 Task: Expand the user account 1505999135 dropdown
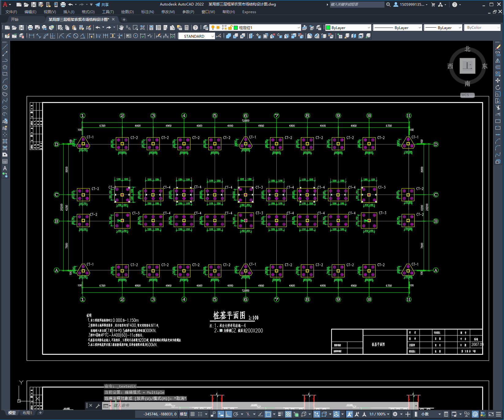point(410,5)
